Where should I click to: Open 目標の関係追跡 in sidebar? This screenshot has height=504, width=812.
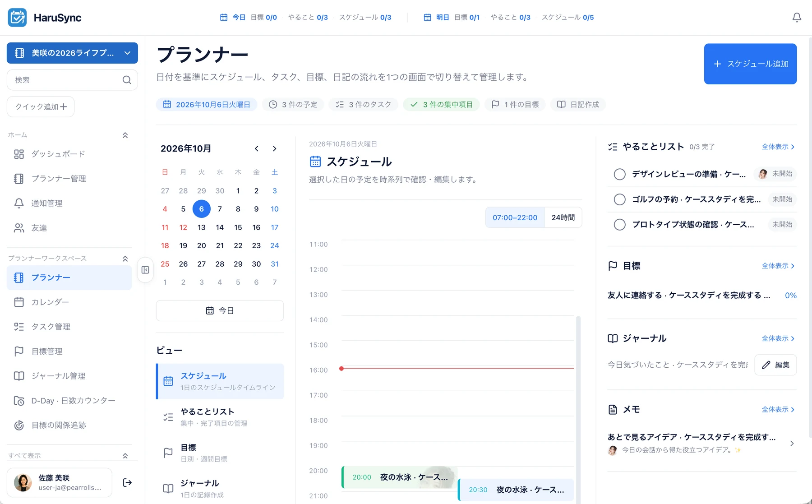coord(69,425)
